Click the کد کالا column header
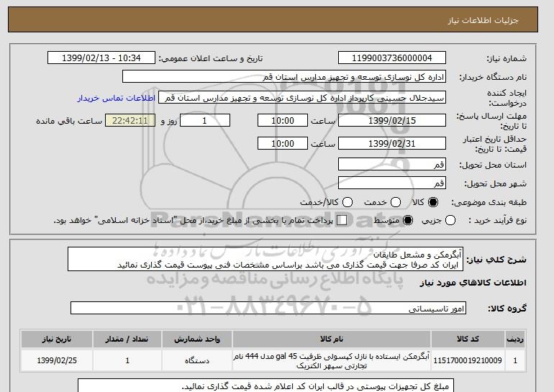Image resolution: width=554 pixels, height=392 pixels. (x=468, y=339)
